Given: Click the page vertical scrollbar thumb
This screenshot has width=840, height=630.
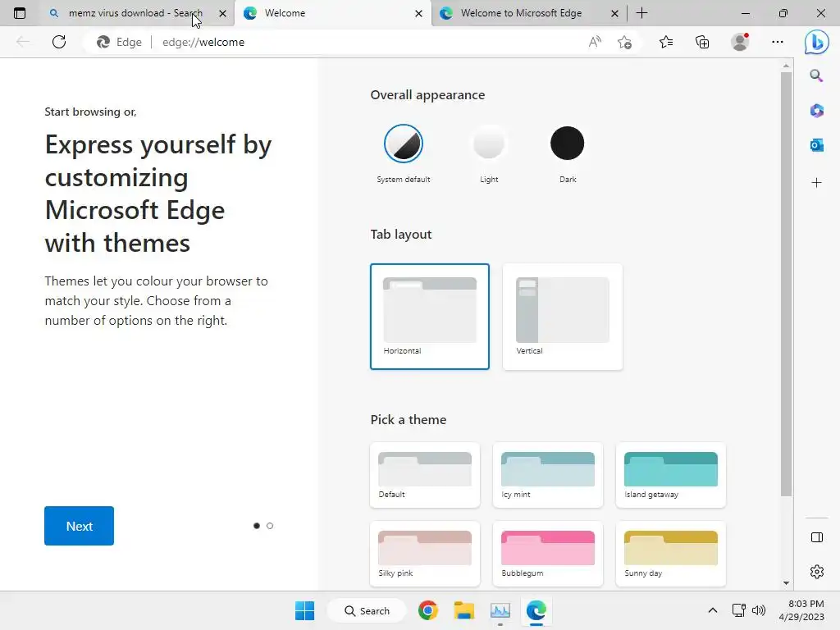Looking at the screenshot, I should click(x=786, y=285).
